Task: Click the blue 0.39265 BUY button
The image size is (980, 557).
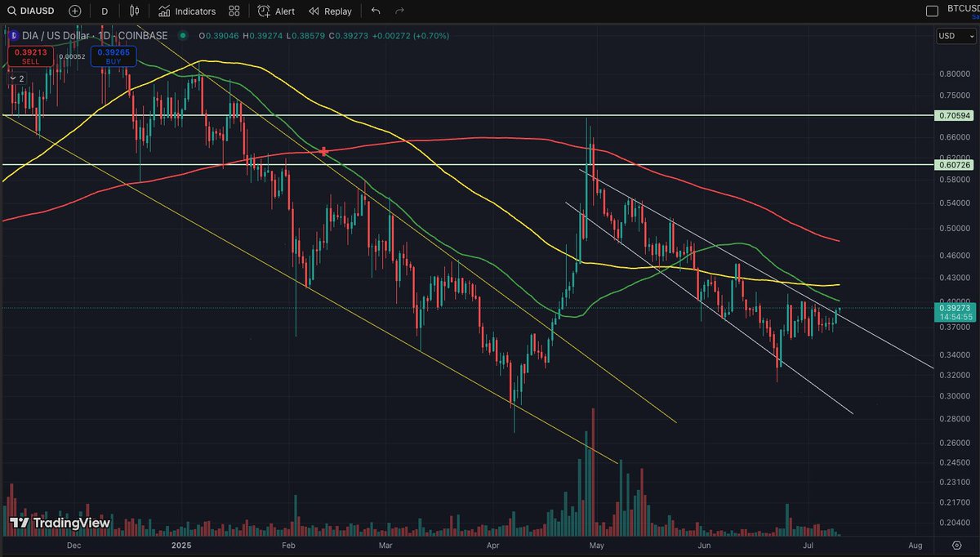Action: click(113, 56)
